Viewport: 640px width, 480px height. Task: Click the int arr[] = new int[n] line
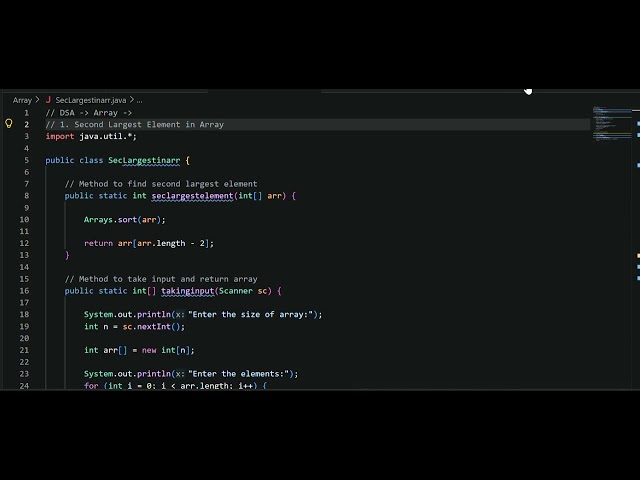(x=139, y=350)
